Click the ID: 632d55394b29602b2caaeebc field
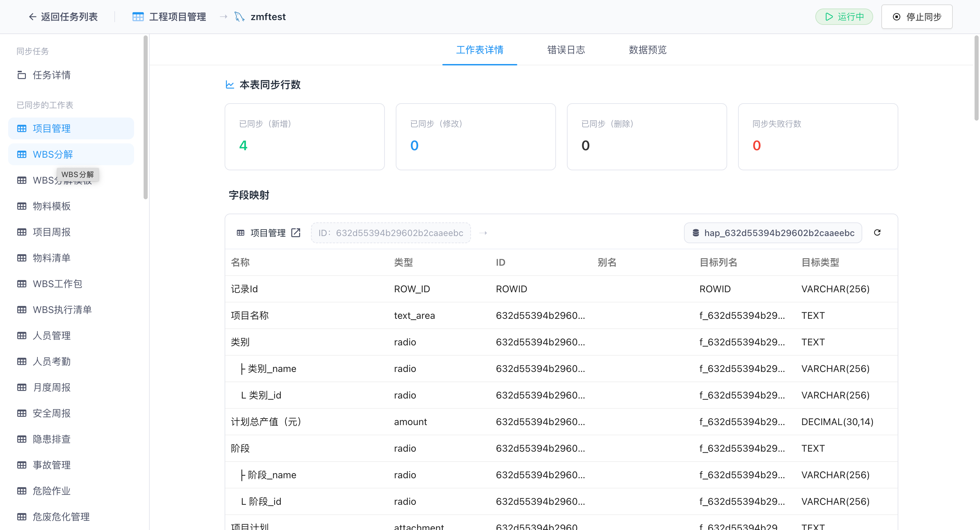This screenshot has width=980, height=530. tap(391, 233)
